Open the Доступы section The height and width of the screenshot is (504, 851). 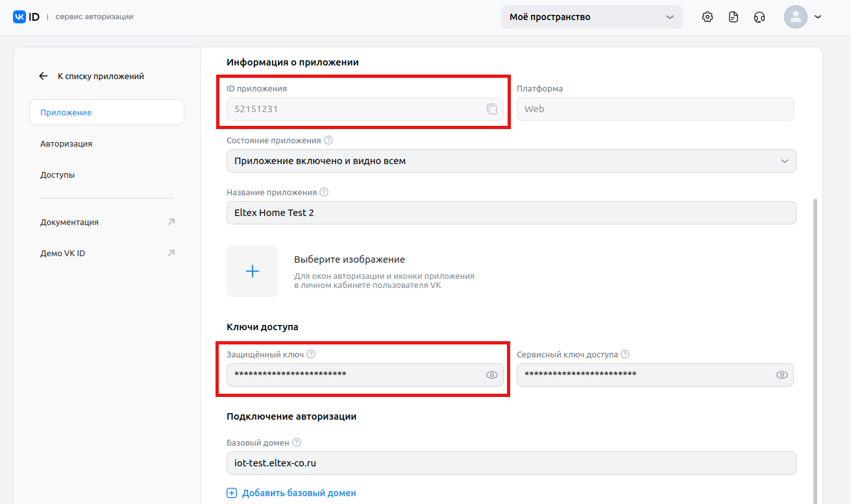58,174
